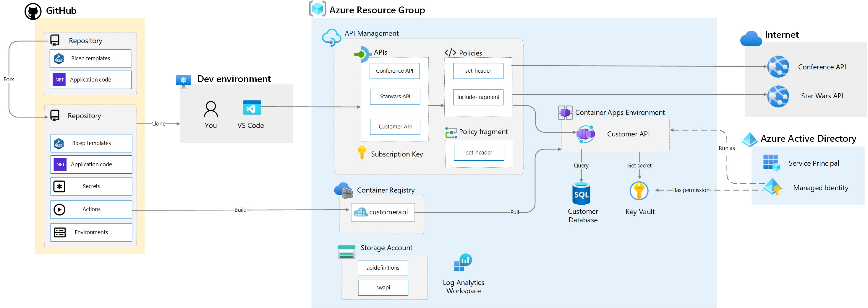The height and width of the screenshot is (308, 868).
Task: Click the Clone arrow label
Action: (158, 123)
